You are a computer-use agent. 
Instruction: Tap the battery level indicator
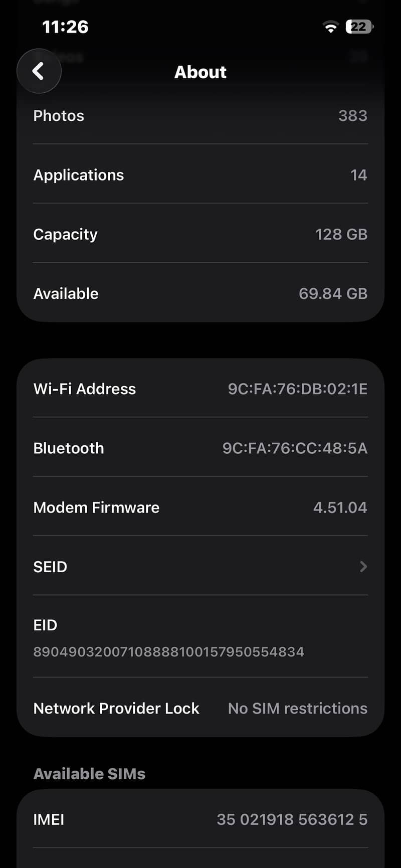359,27
